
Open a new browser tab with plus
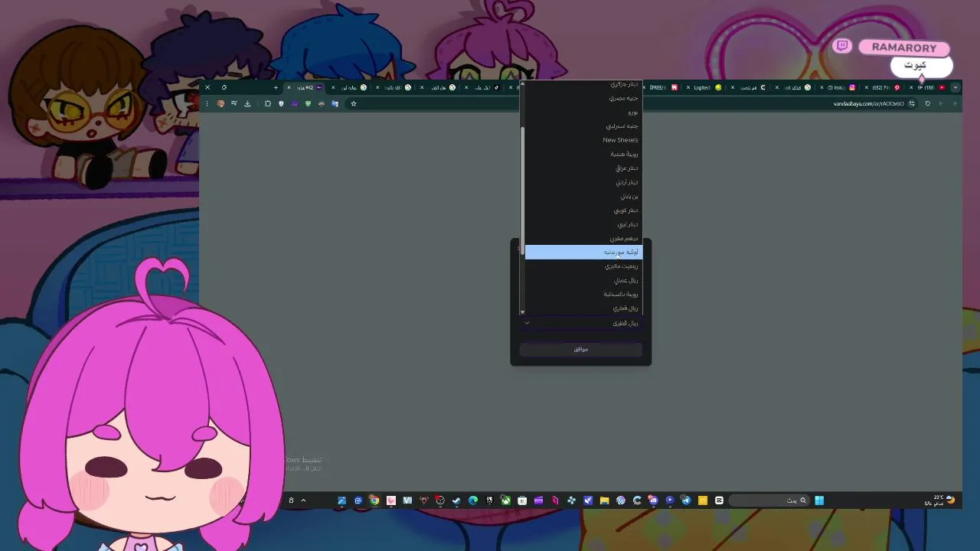tap(276, 87)
